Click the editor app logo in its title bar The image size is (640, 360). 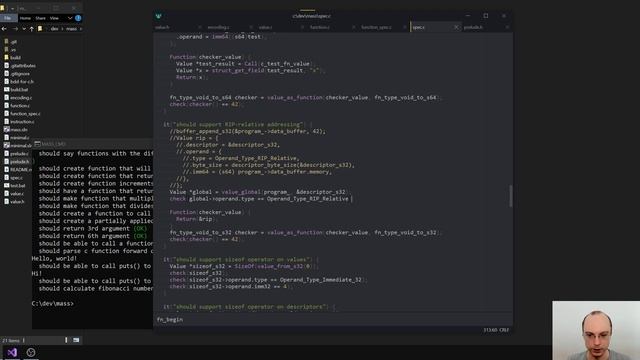coord(158,16)
